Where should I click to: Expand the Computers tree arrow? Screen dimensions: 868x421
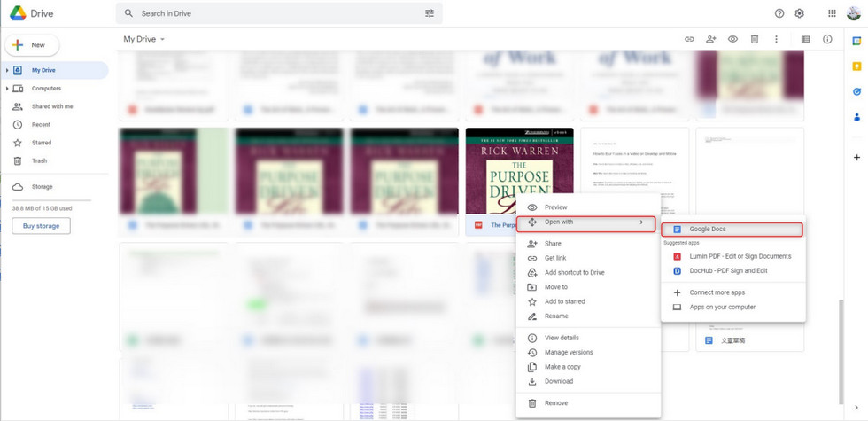coord(7,89)
